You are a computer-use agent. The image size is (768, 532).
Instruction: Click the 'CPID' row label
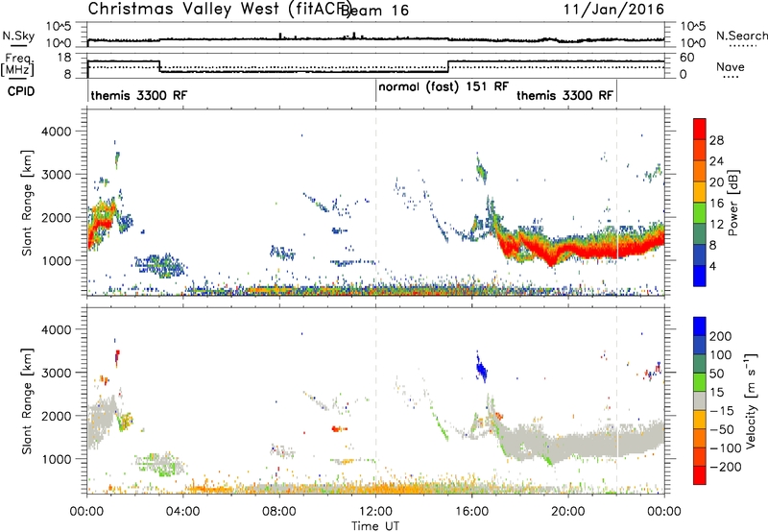(20, 91)
